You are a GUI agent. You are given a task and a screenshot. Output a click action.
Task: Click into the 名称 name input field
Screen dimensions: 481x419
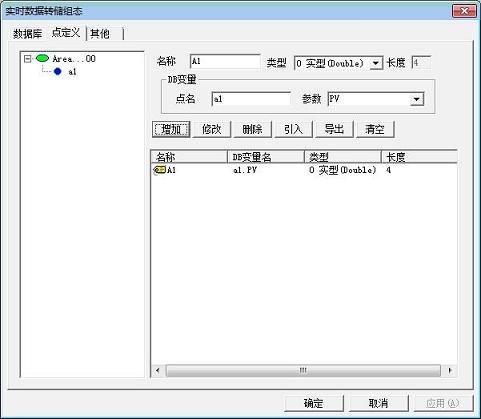tap(225, 62)
